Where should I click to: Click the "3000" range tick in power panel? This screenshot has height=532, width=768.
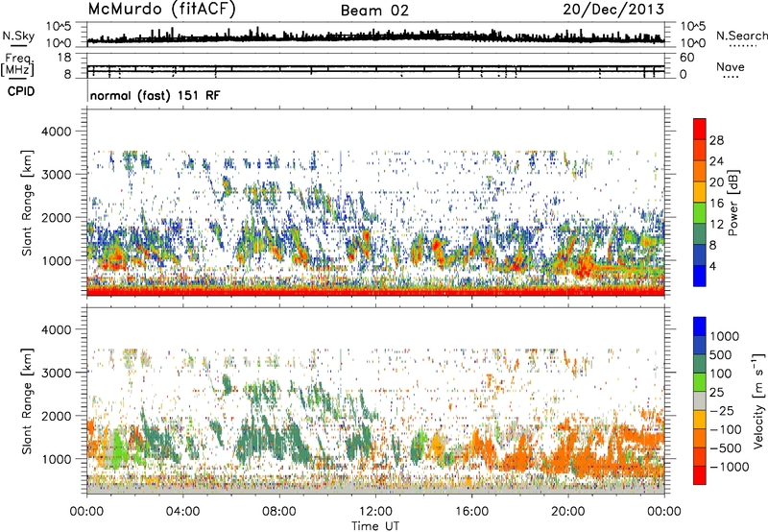click(x=56, y=175)
